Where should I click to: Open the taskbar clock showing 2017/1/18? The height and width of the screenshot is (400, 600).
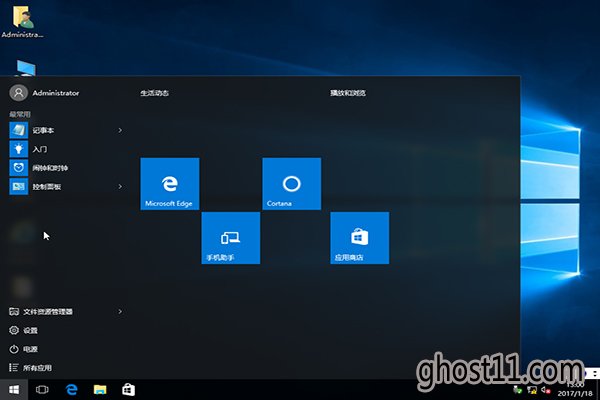pyautogui.click(x=575, y=389)
